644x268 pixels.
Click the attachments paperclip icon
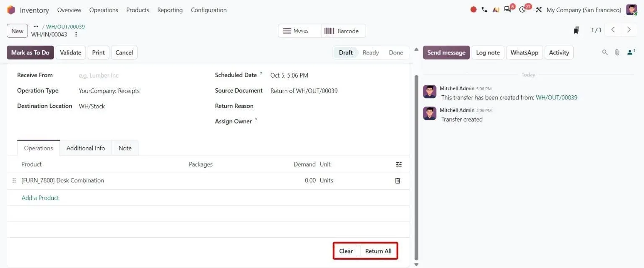click(617, 52)
